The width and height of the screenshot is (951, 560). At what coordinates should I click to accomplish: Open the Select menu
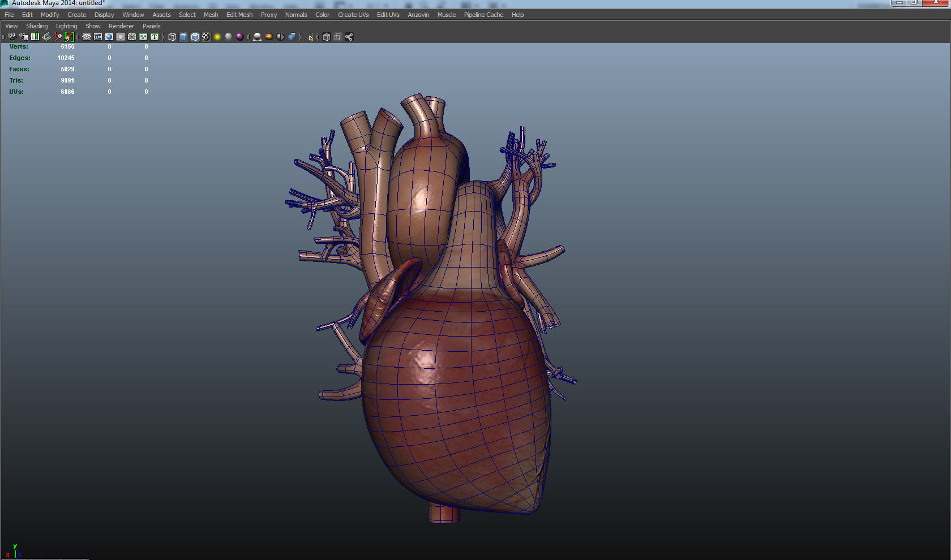187,15
